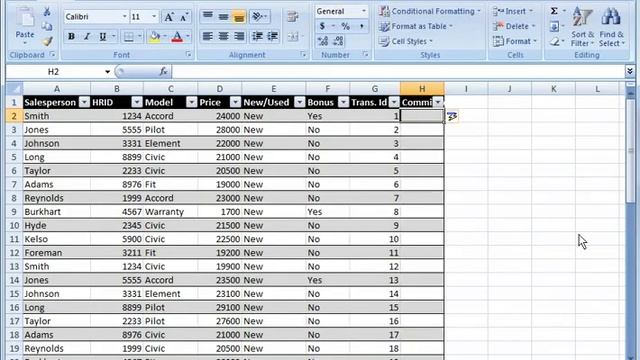This screenshot has height=360, width=640.
Task: Toggle Wrap Text
Action: 293,17
